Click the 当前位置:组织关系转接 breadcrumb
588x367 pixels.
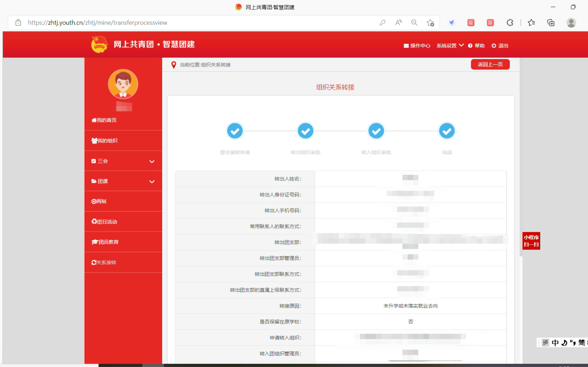(205, 65)
